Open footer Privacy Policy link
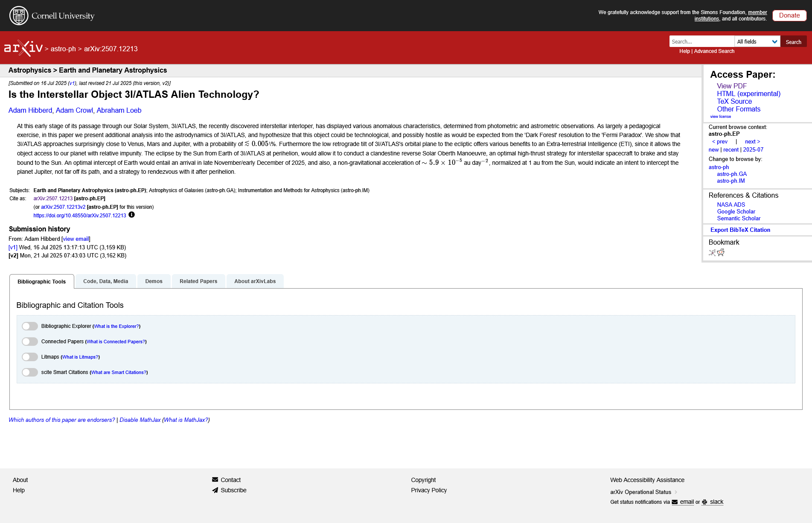This screenshot has height=523, width=812. click(429, 490)
